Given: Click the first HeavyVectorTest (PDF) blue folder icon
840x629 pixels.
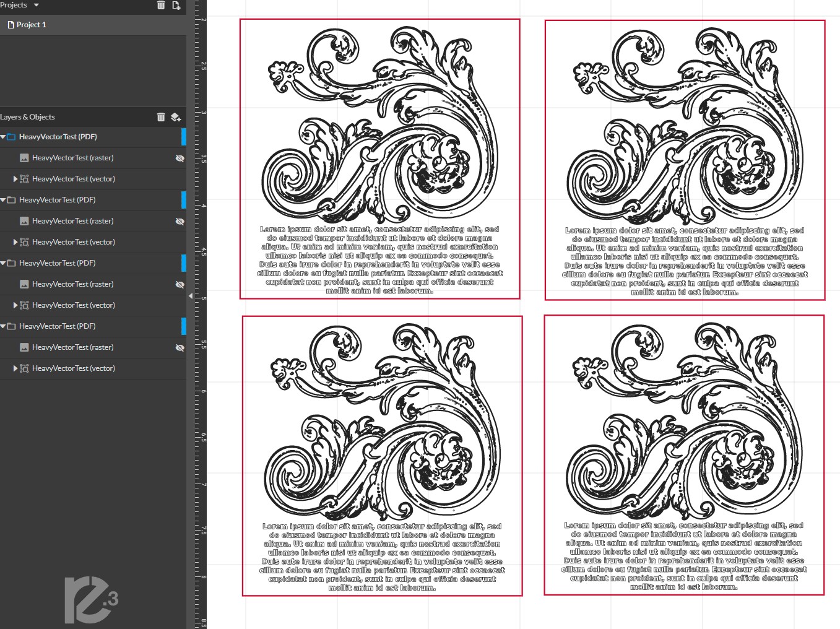Looking at the screenshot, I should pyautogui.click(x=11, y=137).
